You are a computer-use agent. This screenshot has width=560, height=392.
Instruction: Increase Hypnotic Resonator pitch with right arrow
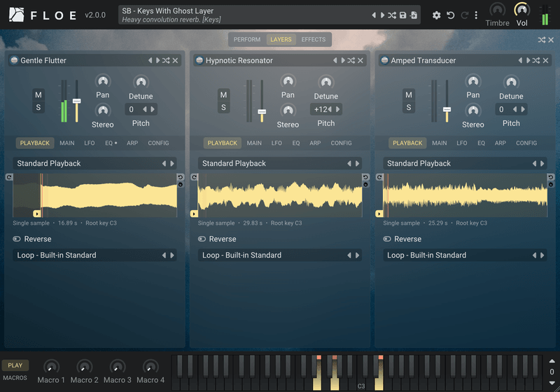pyautogui.click(x=337, y=109)
